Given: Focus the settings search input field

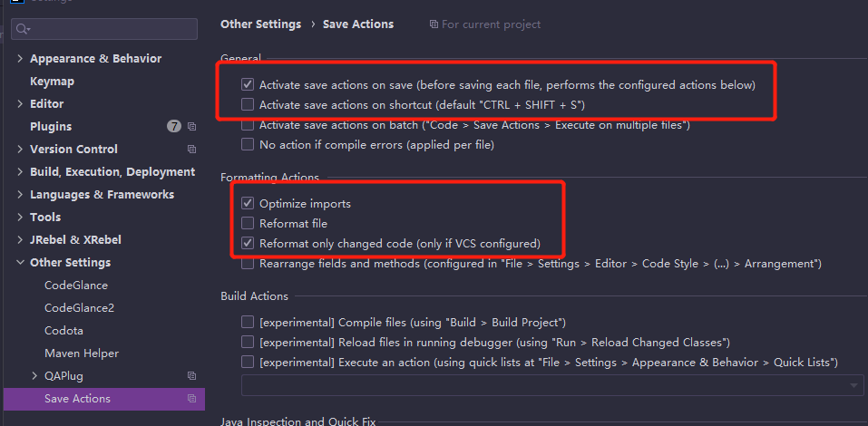Looking at the screenshot, I should 109,29.
